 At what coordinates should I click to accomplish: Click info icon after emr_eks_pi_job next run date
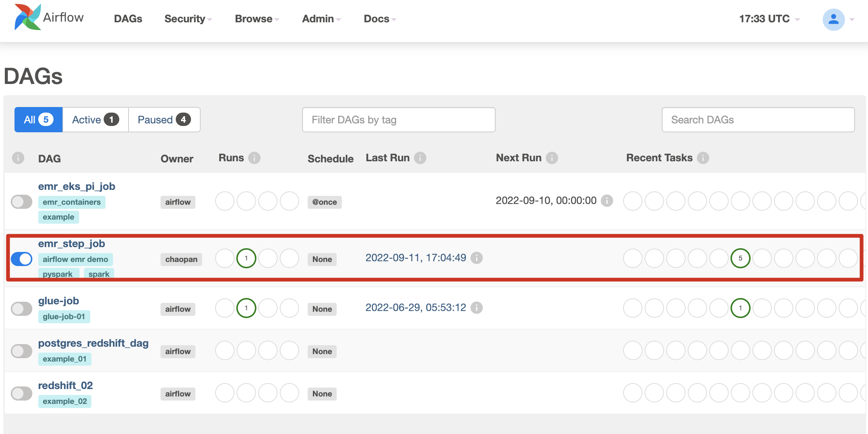pos(607,201)
